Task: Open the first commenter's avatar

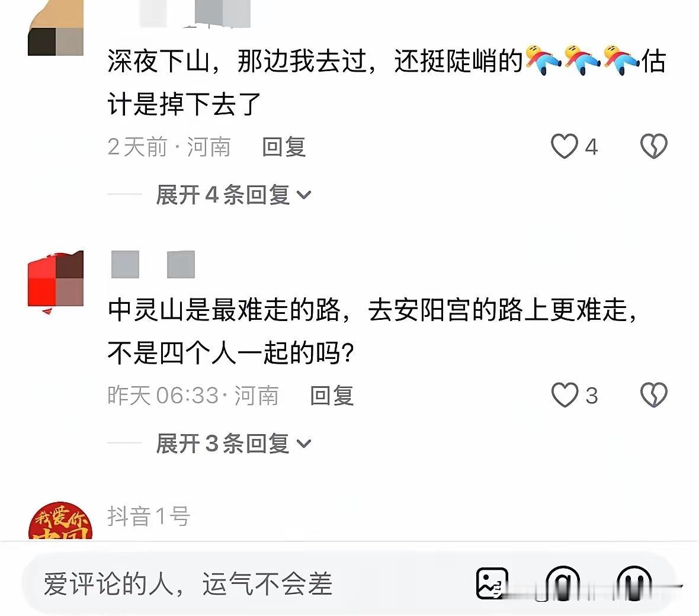Action: coord(56,28)
